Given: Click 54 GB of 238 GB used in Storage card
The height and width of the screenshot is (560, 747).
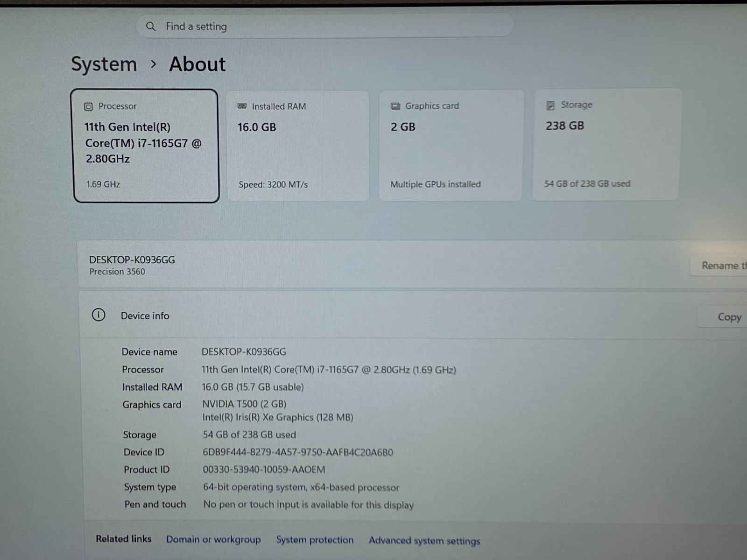Looking at the screenshot, I should click(587, 183).
